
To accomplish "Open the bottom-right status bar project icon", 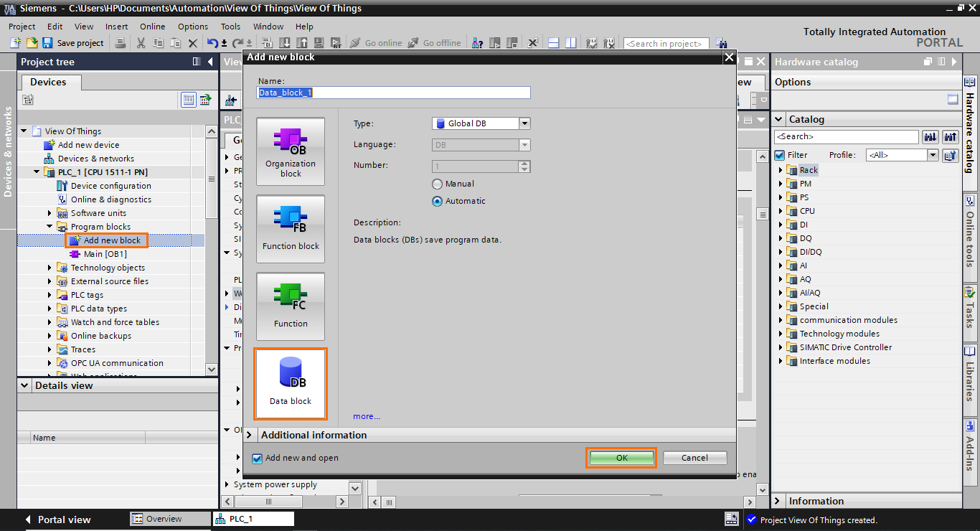I will pos(731,519).
